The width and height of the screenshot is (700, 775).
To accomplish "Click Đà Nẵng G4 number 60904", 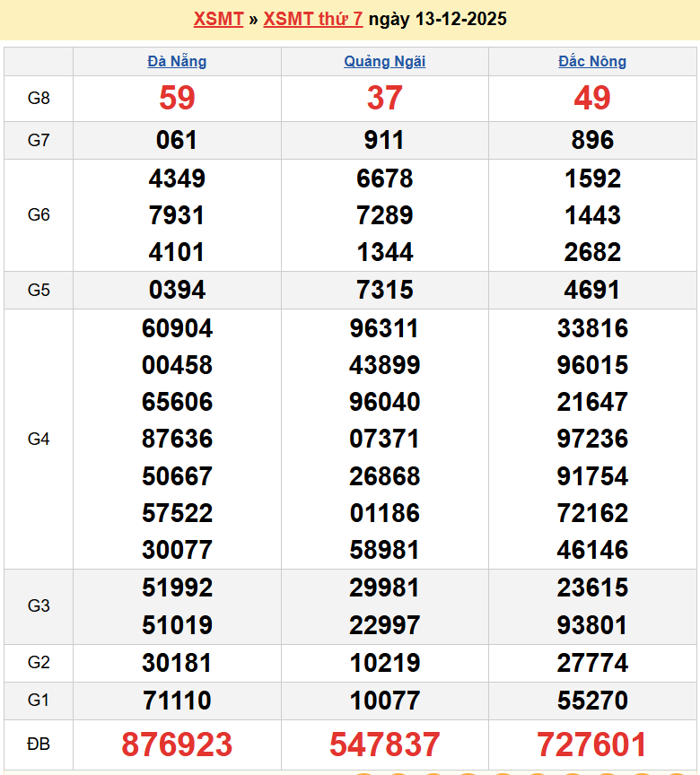I will [x=177, y=328].
